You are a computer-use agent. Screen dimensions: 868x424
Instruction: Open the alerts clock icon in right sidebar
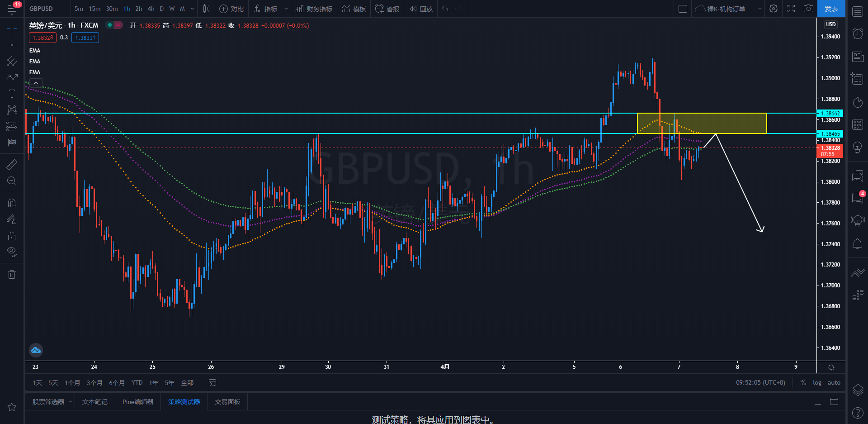858,33
